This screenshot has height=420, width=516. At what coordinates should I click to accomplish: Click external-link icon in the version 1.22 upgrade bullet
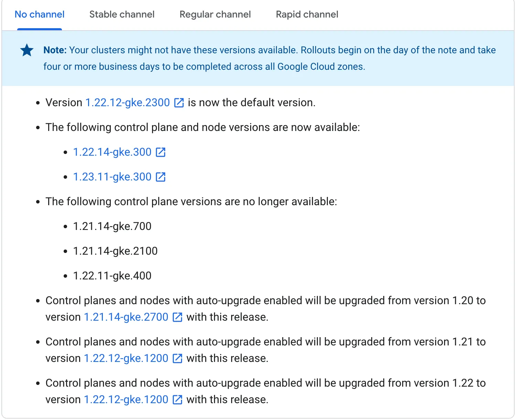177,400
